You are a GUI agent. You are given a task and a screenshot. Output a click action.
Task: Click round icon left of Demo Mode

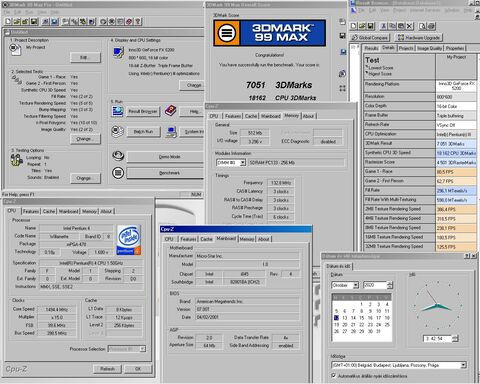(118, 156)
